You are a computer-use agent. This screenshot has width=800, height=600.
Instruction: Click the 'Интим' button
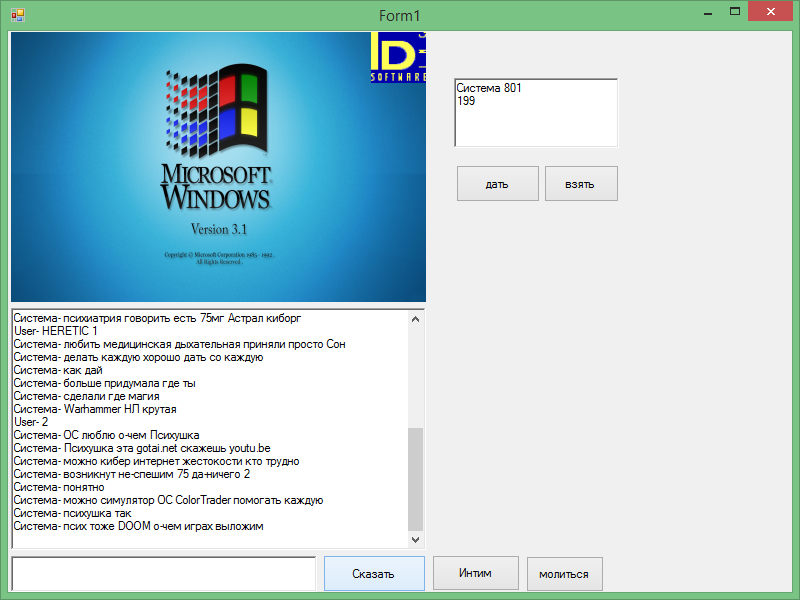(x=476, y=573)
